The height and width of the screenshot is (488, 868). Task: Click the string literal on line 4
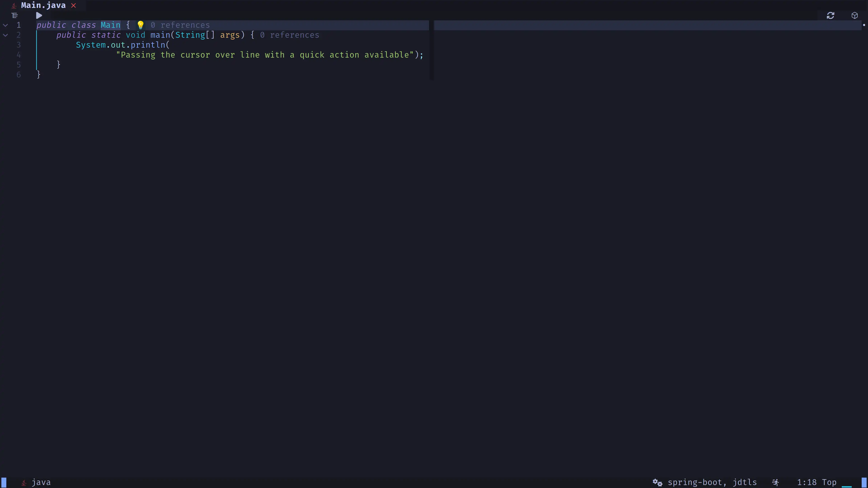coord(265,55)
